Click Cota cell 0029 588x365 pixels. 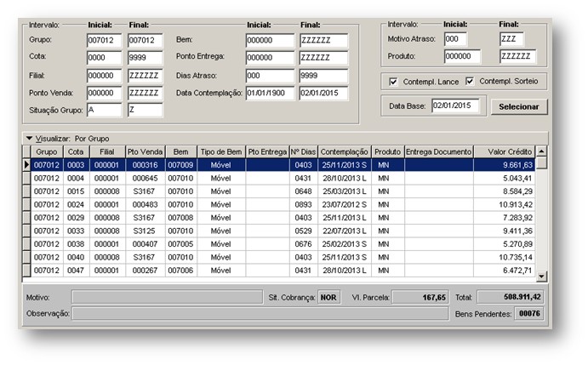76,218
